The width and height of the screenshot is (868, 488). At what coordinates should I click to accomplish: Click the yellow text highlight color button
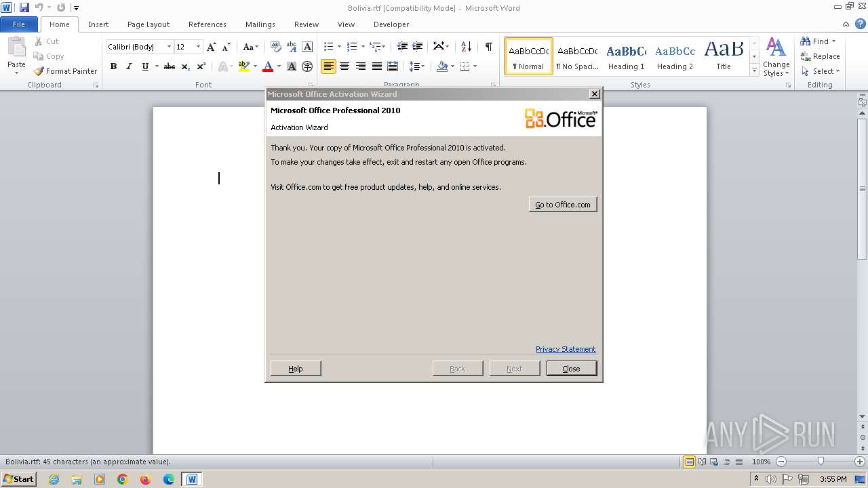click(244, 66)
